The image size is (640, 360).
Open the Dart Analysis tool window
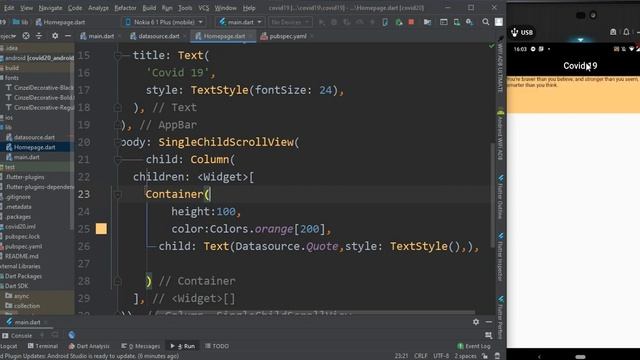(89, 346)
